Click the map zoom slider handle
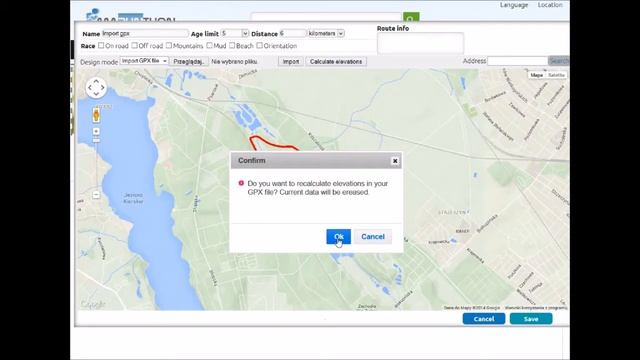This screenshot has width=640, height=360. click(96, 140)
